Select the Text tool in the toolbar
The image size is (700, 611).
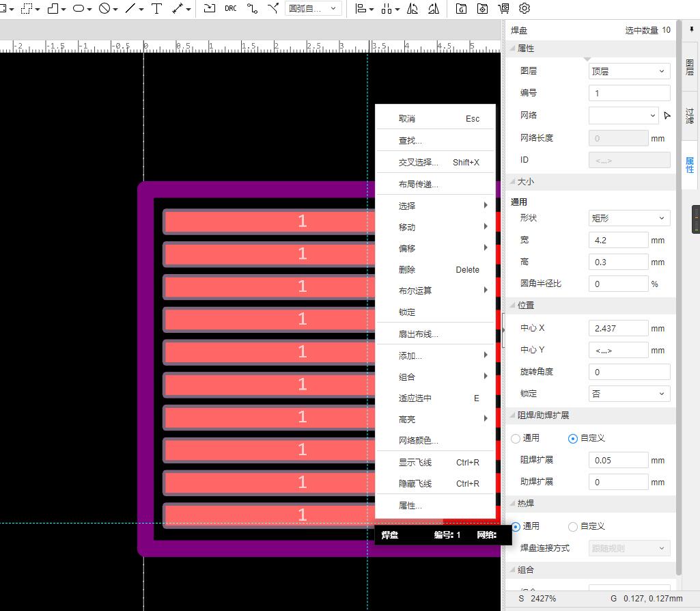156,9
